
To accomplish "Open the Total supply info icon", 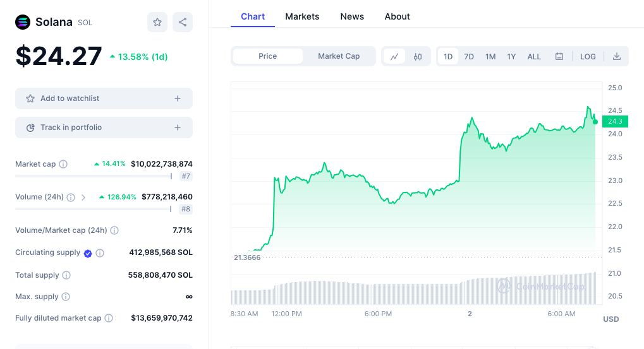I will coord(66,275).
